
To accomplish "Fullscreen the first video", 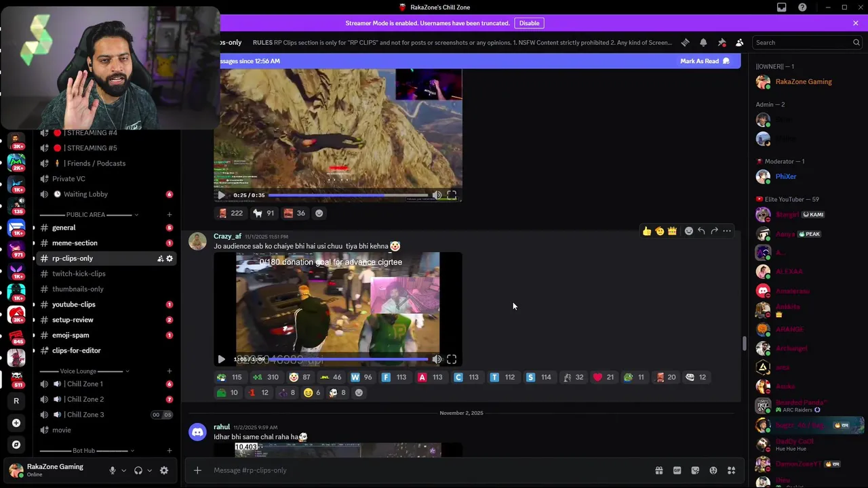I will (x=452, y=195).
